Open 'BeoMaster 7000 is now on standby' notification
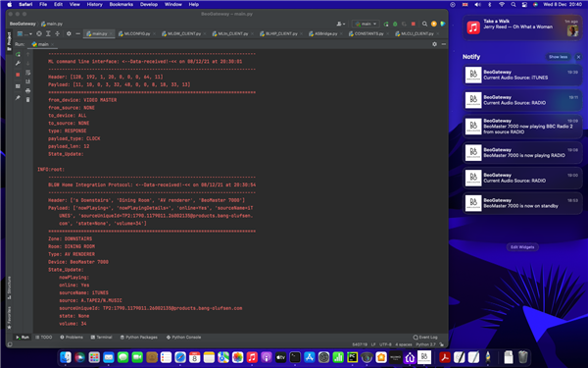This screenshot has width=588, height=368. (x=522, y=203)
